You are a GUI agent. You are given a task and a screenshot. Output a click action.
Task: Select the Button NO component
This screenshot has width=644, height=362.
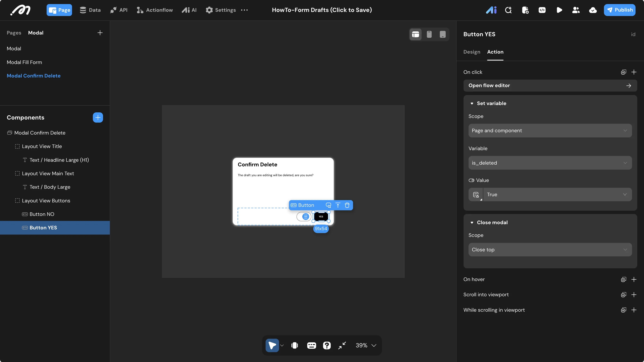click(42, 214)
